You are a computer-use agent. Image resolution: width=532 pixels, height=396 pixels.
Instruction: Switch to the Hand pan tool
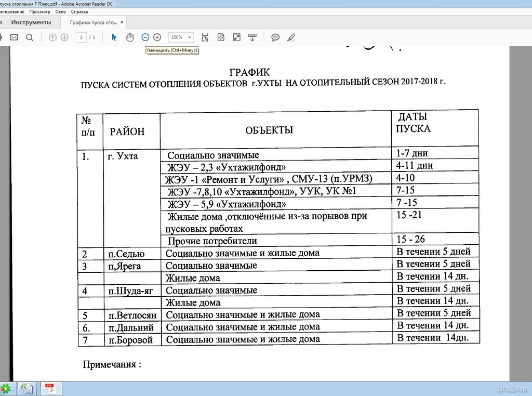point(129,37)
